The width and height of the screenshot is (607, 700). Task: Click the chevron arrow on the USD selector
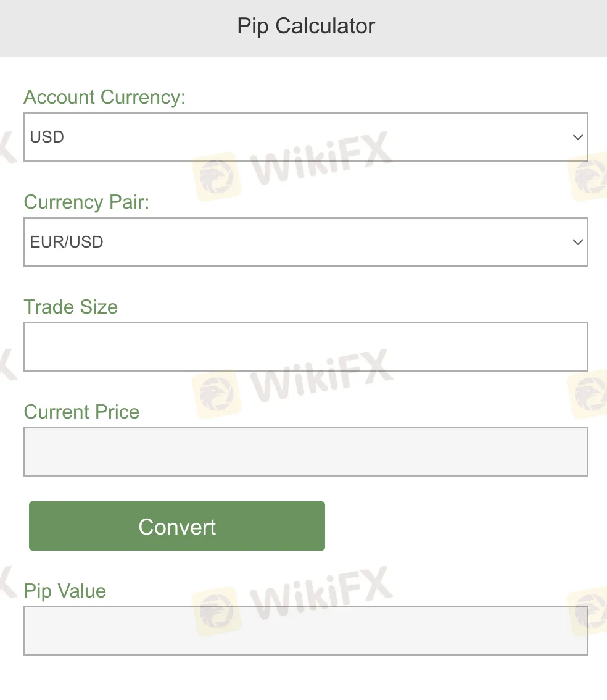click(x=577, y=137)
